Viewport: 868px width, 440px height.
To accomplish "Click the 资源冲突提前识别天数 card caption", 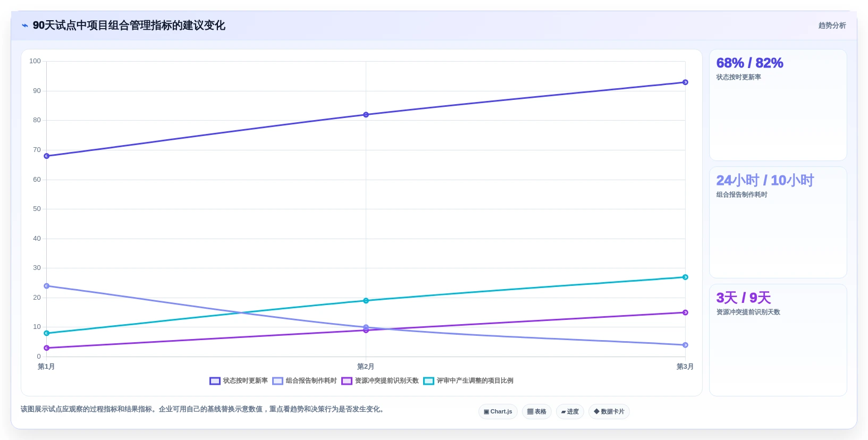I will click(x=748, y=312).
